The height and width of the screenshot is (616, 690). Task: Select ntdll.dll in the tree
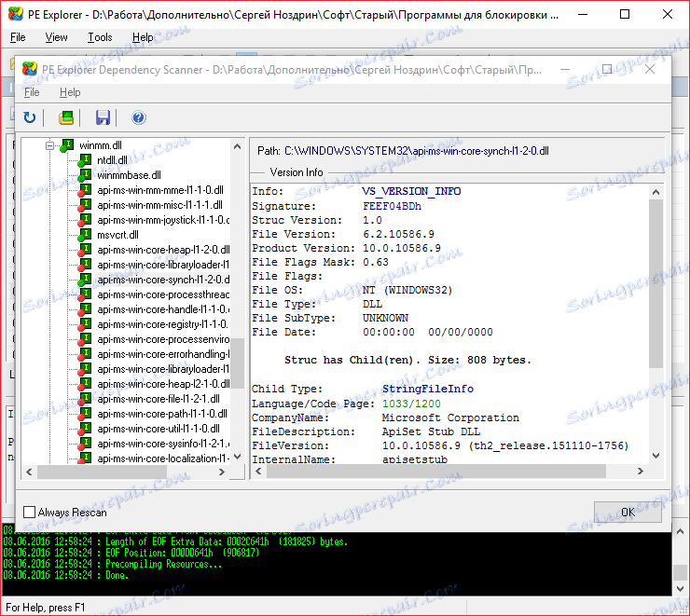pos(112,160)
